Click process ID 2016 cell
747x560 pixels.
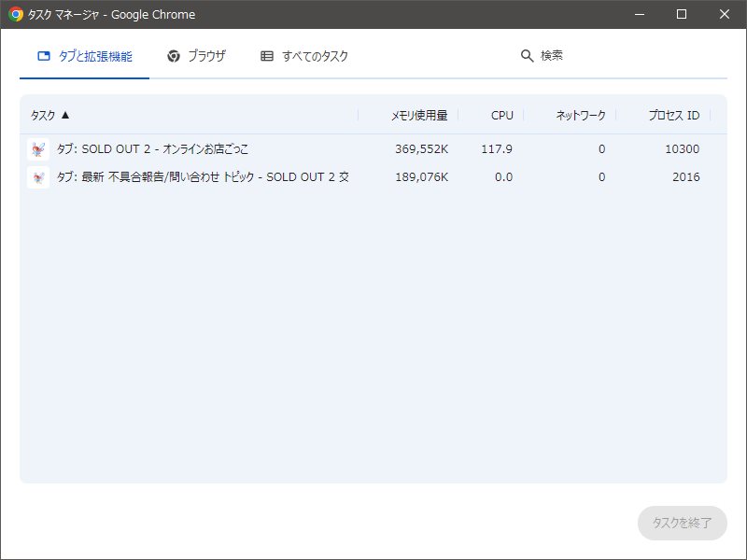click(x=685, y=177)
